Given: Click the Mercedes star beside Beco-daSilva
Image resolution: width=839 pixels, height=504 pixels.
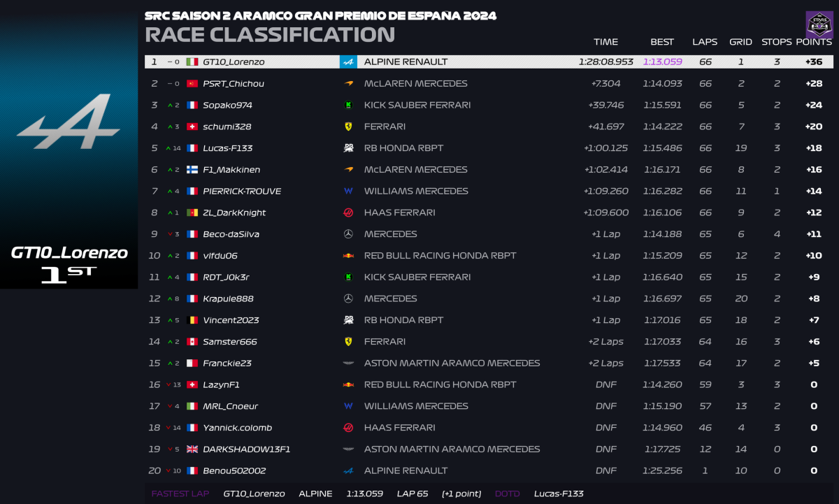Looking at the screenshot, I should (348, 234).
